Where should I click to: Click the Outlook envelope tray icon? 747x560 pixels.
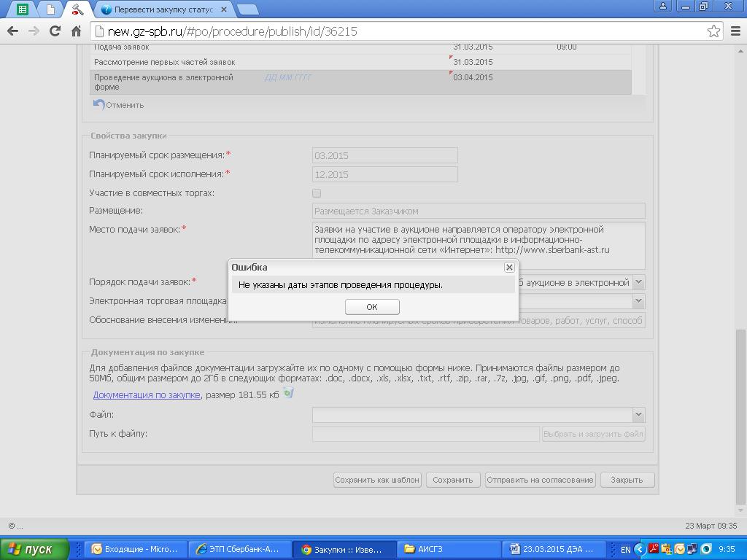680,549
